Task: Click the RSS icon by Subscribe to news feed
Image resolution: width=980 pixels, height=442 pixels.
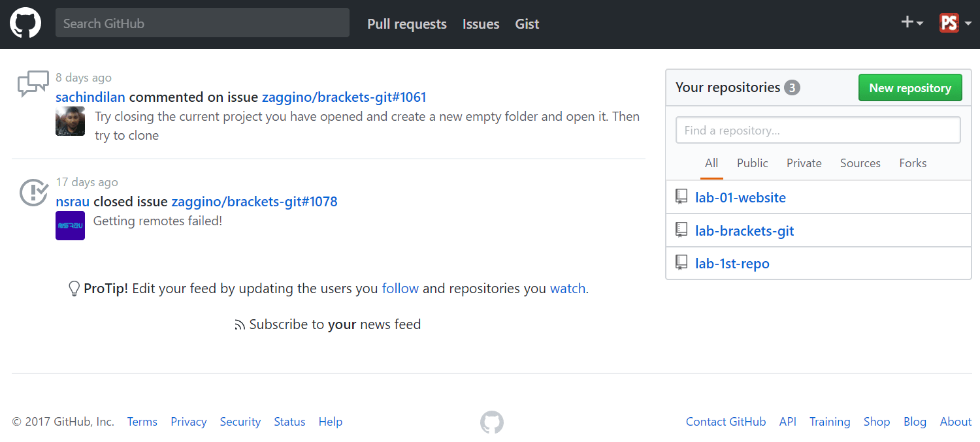Action: [x=240, y=325]
